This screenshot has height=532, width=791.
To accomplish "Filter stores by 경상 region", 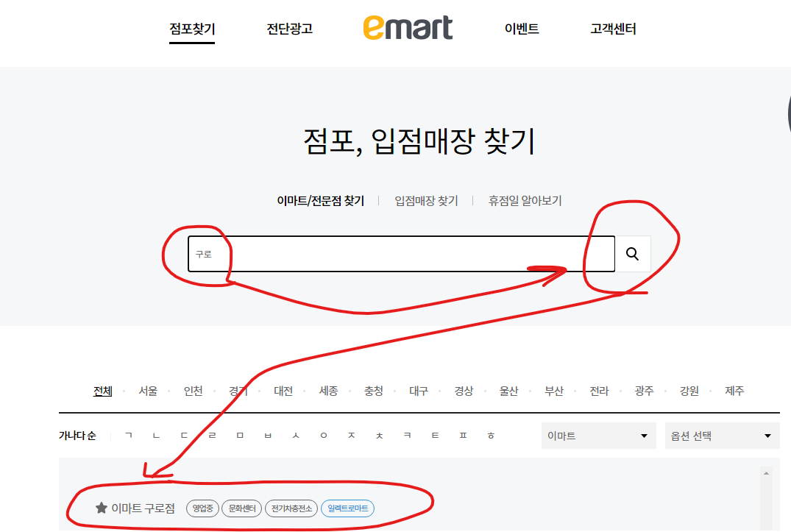I will [x=464, y=391].
